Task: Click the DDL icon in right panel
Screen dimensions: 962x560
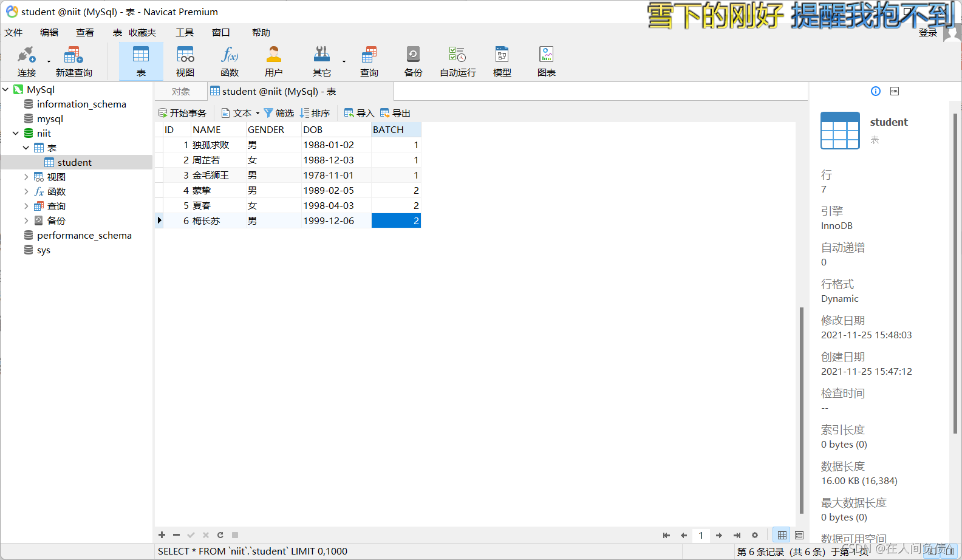Action: coord(895,91)
